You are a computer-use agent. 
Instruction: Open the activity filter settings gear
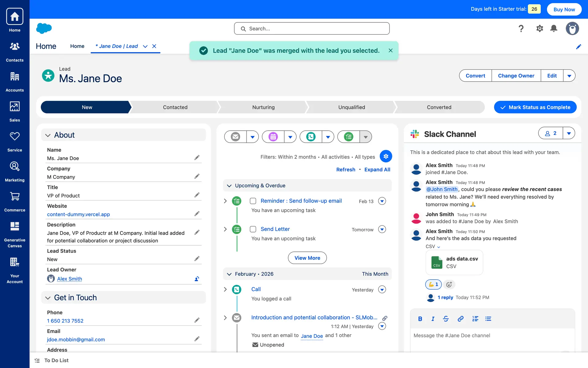coord(386,156)
